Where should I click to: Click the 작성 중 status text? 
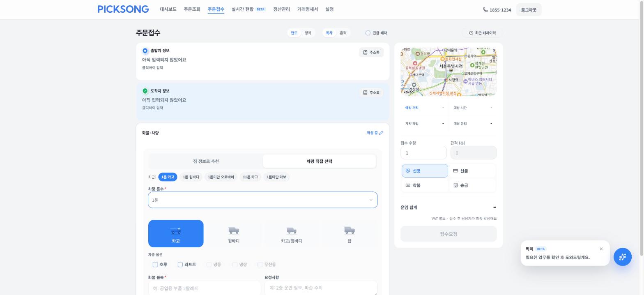372,133
